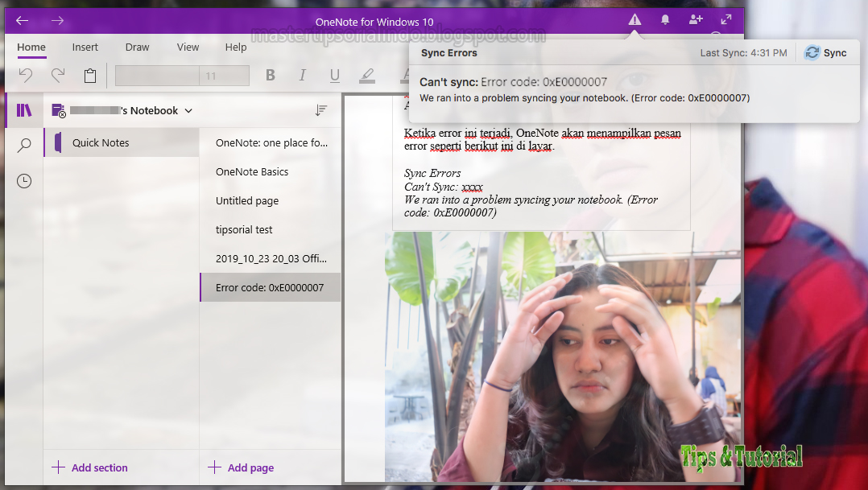Toggle underline formatting
This screenshot has height=490, width=868.
pyautogui.click(x=334, y=75)
